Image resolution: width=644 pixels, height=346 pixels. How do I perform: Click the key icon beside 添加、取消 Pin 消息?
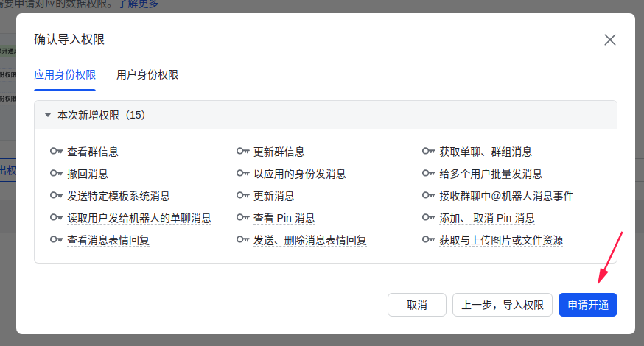point(428,217)
